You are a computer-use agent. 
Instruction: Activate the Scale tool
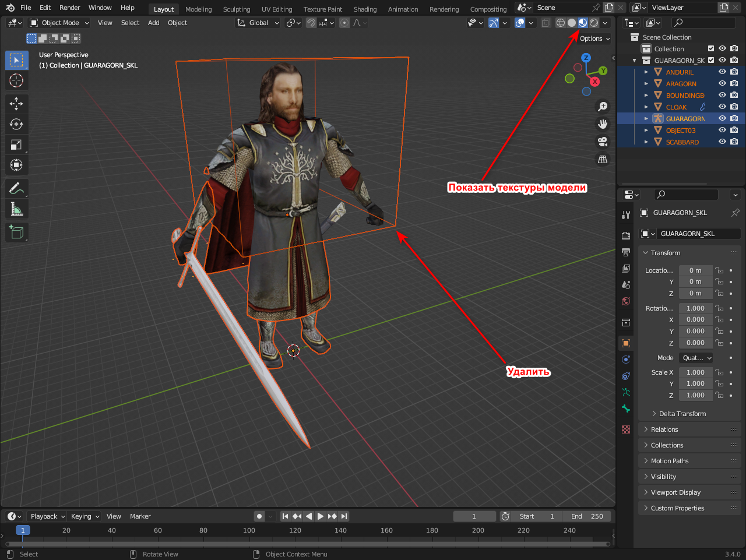pyautogui.click(x=16, y=145)
